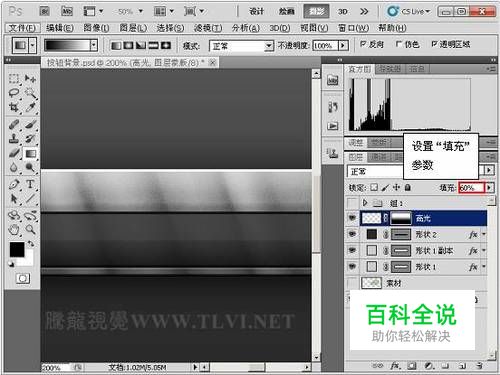Screen dimensions: 500x375
Task: Open the 滤镜(T) menu
Action: (x=208, y=28)
